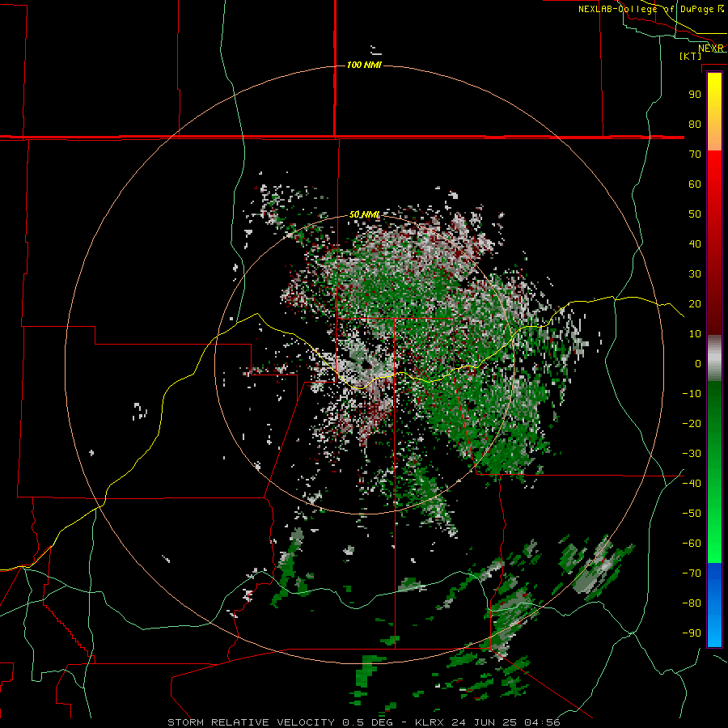Select the positive "20" scale value
The height and width of the screenshot is (728, 728).
click(695, 303)
